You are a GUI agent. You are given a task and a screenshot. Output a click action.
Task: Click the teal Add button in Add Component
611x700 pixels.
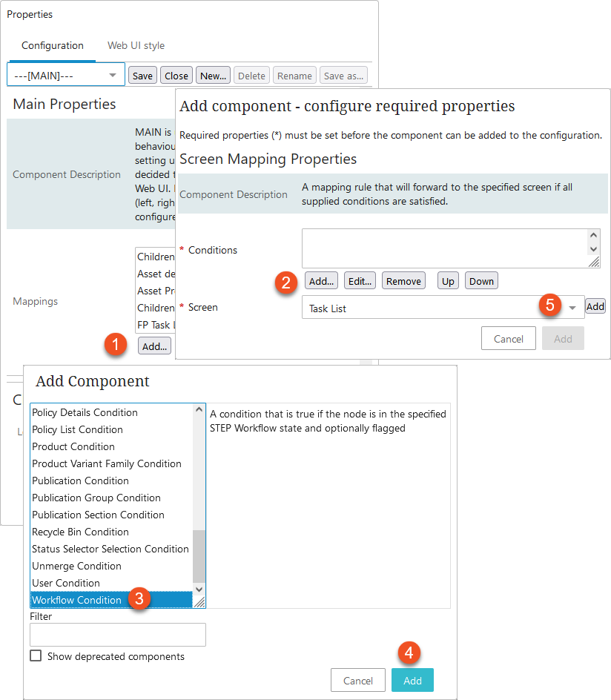coord(412,680)
